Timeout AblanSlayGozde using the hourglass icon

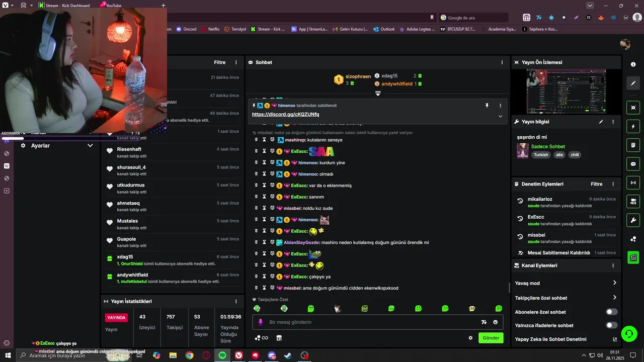coord(264,242)
